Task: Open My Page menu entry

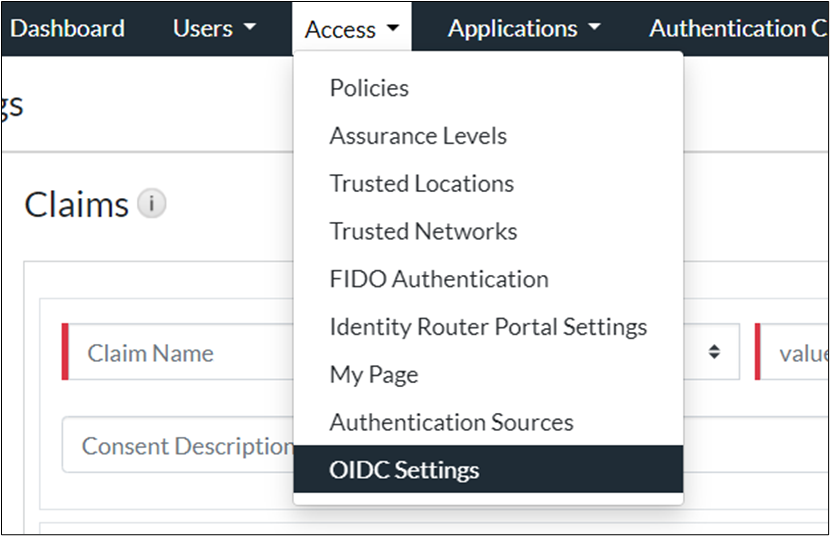Action: [x=374, y=375]
